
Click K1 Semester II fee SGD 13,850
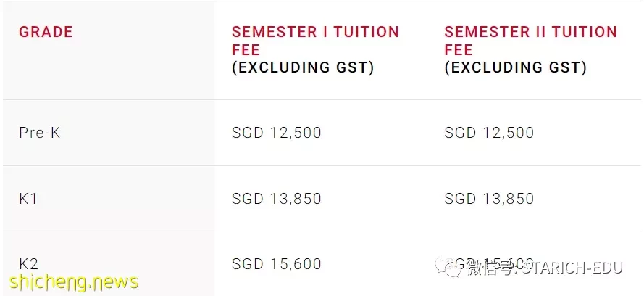click(x=489, y=199)
